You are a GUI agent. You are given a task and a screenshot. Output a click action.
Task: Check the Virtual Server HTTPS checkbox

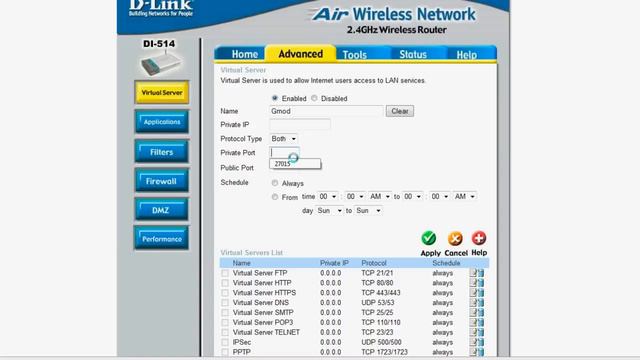pyautogui.click(x=225, y=293)
